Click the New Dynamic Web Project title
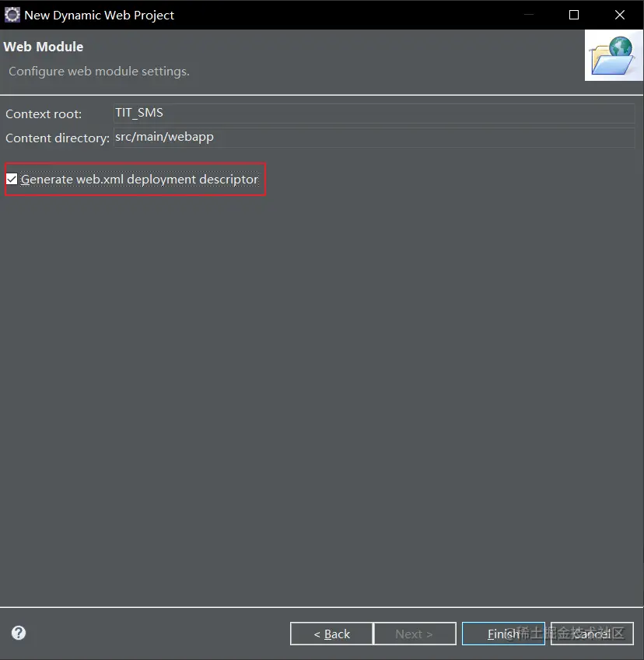This screenshot has height=660, width=644. pos(99,15)
